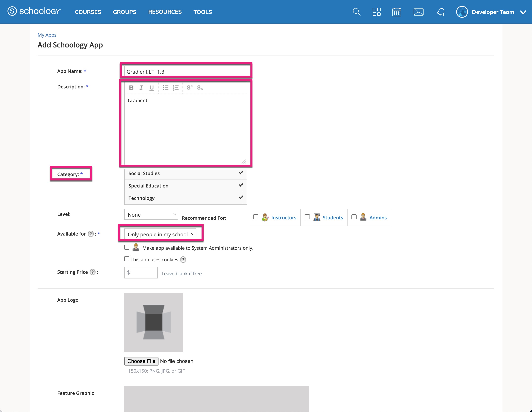The width and height of the screenshot is (532, 412).
Task: Open the search magnifier icon
Action: click(x=356, y=12)
